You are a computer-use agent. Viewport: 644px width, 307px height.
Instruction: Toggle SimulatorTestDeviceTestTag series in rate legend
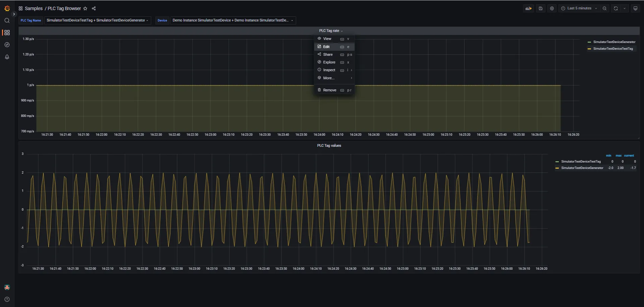[x=613, y=49]
